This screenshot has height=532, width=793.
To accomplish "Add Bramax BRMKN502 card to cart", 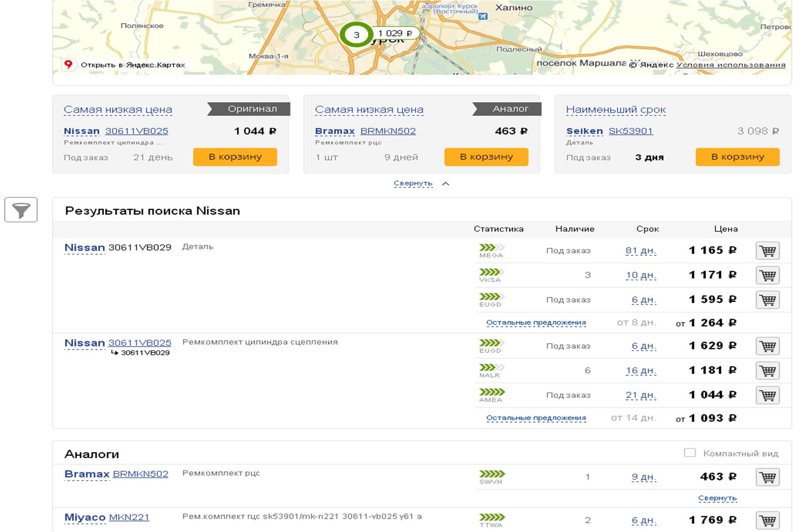I will click(486, 157).
